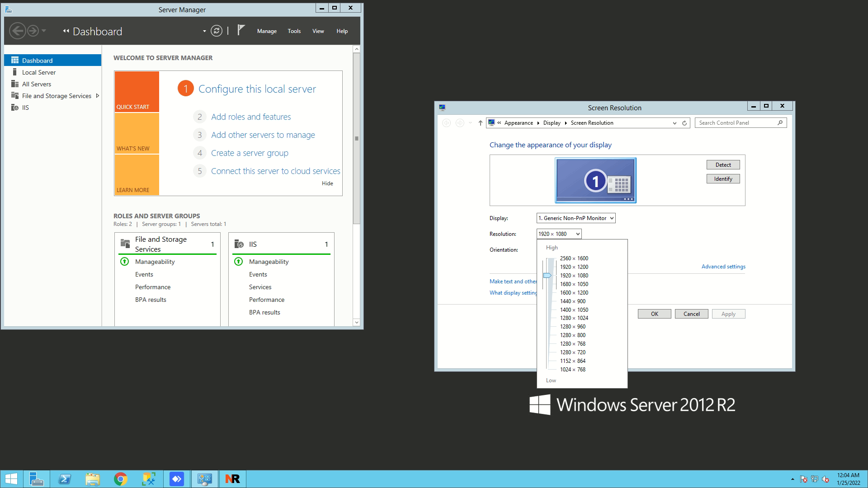Expand the File and Storage Services sidebar arrow
This screenshot has height=488, width=868.
[x=97, y=96]
